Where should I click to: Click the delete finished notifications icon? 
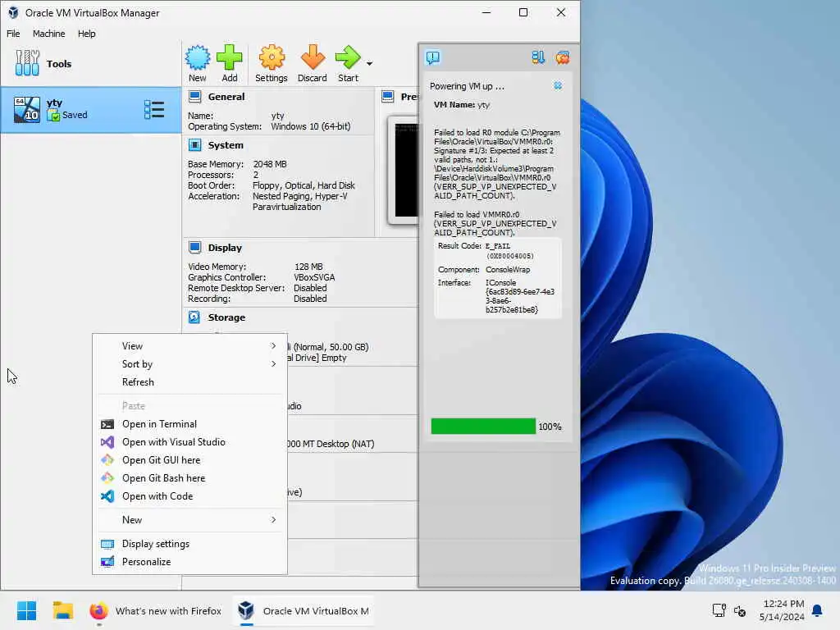563,57
